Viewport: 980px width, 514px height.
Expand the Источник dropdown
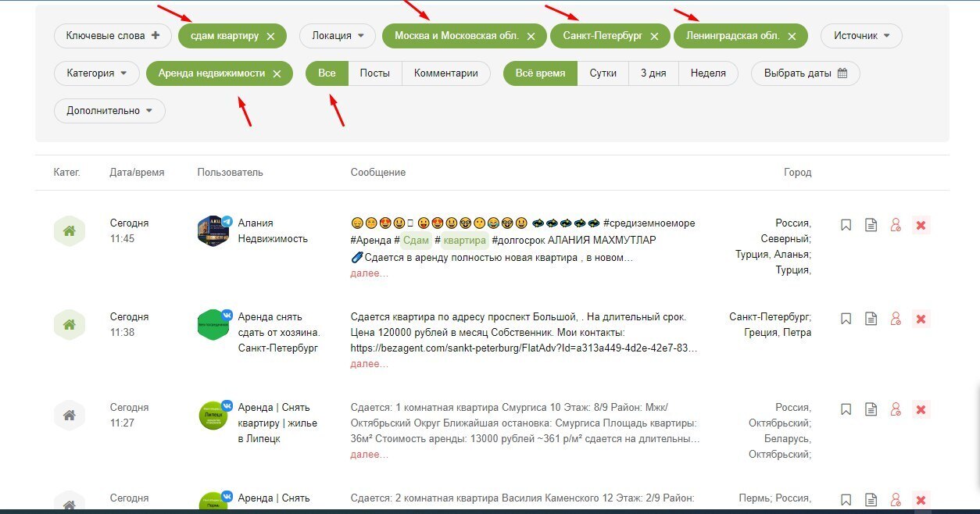(x=860, y=35)
